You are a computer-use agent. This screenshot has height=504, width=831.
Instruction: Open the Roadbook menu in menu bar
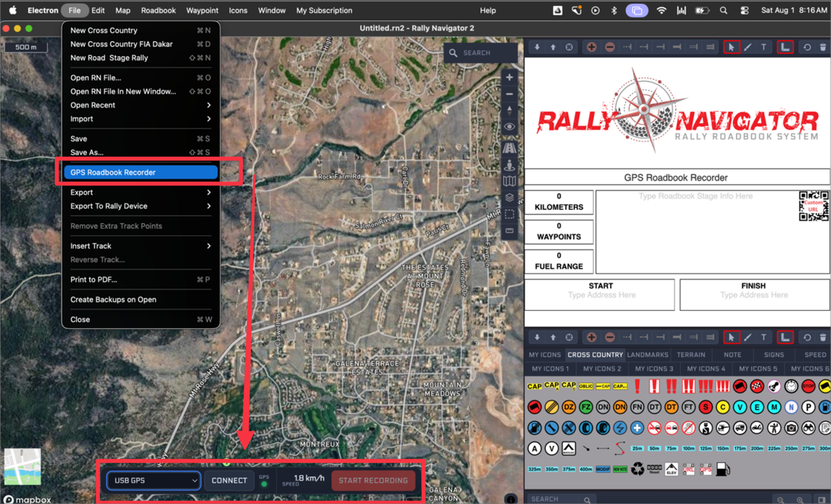pyautogui.click(x=158, y=10)
